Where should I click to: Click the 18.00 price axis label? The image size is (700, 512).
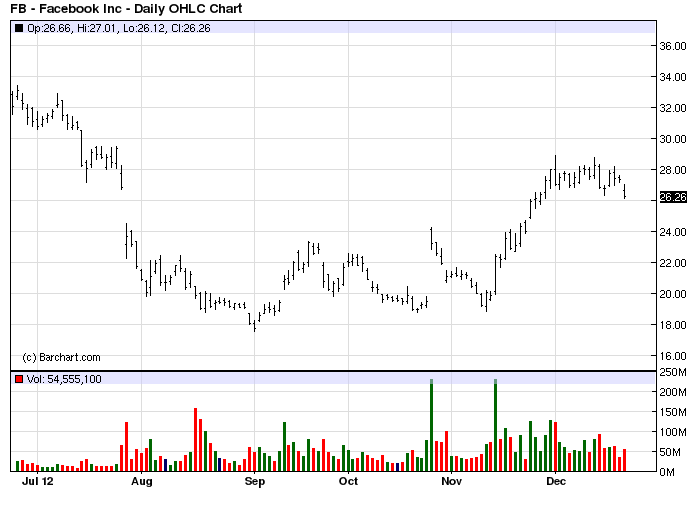[x=673, y=325]
